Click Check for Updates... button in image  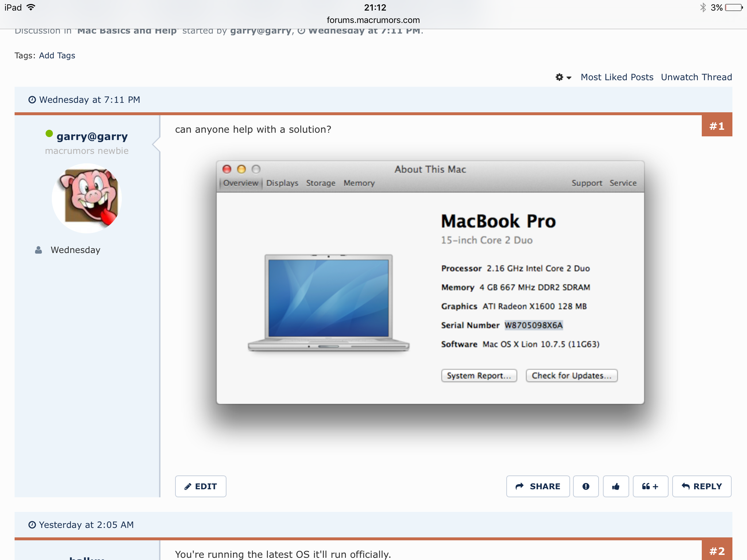pyautogui.click(x=572, y=376)
